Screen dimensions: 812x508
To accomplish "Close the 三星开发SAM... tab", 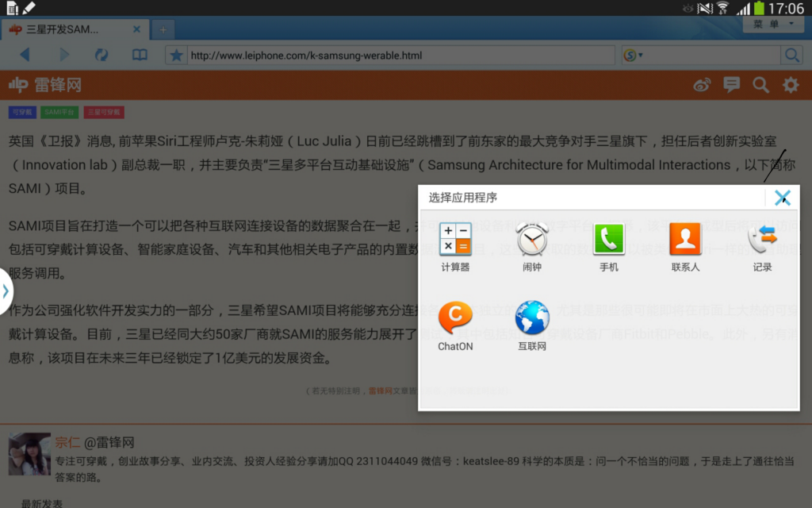I will [136, 29].
